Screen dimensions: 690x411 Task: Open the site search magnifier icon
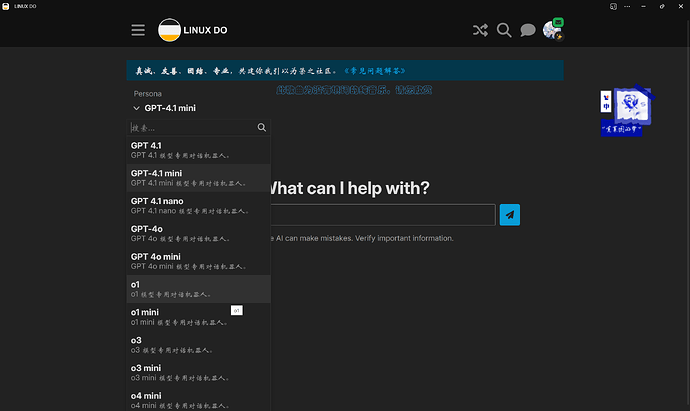(x=504, y=30)
